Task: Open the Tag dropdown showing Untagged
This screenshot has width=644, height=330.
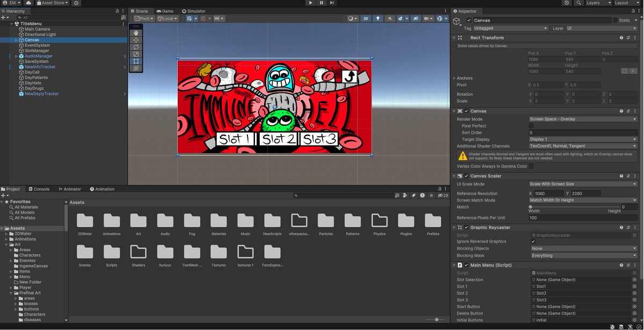Action: pyautogui.click(x=511, y=28)
